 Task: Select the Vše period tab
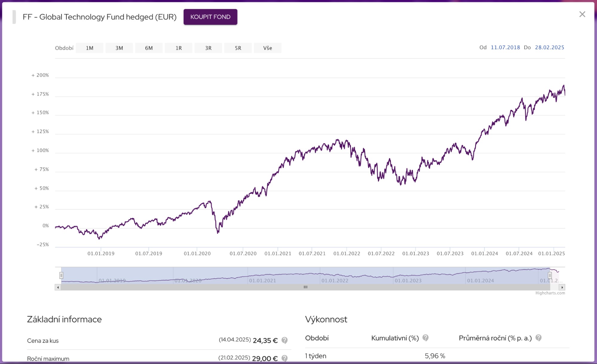(x=268, y=48)
